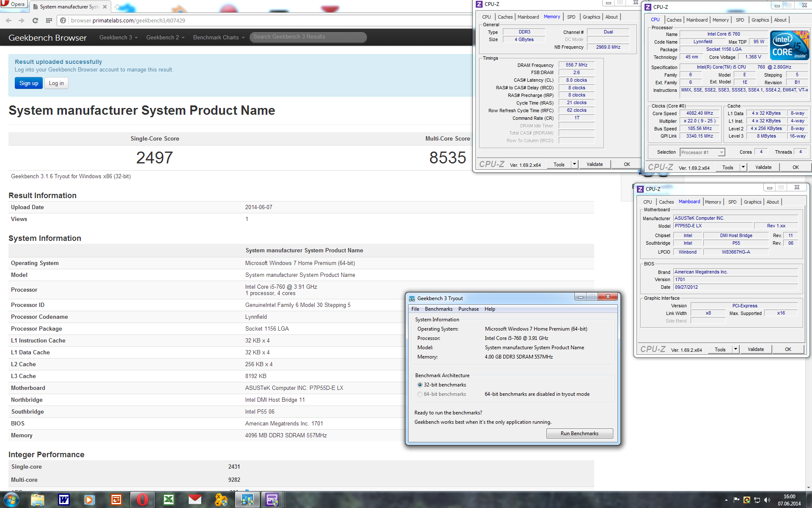
Task: Select 32-bit benchmarks radio button
Action: coord(420,385)
